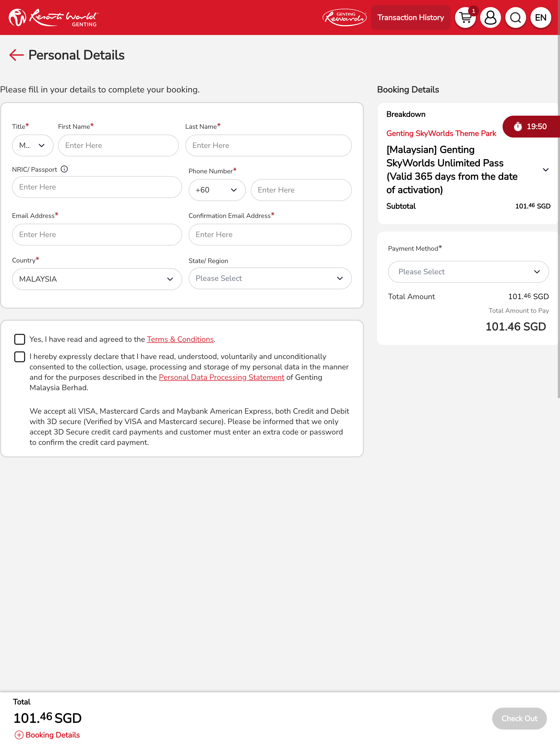The width and height of the screenshot is (560, 747).
Task: Tick the Terms & Conditions agreement checkbox
Action: tap(20, 339)
